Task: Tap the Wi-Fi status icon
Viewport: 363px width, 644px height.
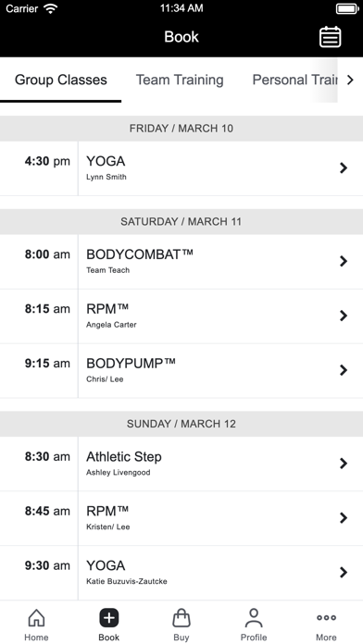Action: (x=51, y=8)
